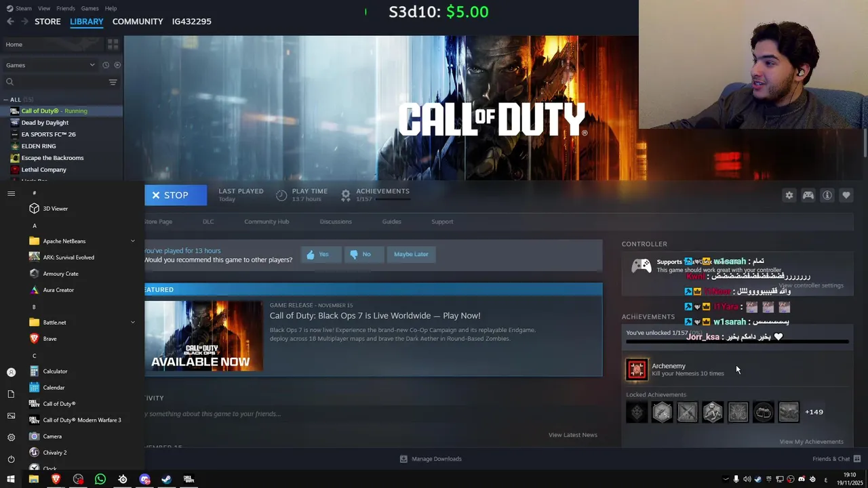Open the Discussions link
The width and height of the screenshot is (868, 488).
336,222
